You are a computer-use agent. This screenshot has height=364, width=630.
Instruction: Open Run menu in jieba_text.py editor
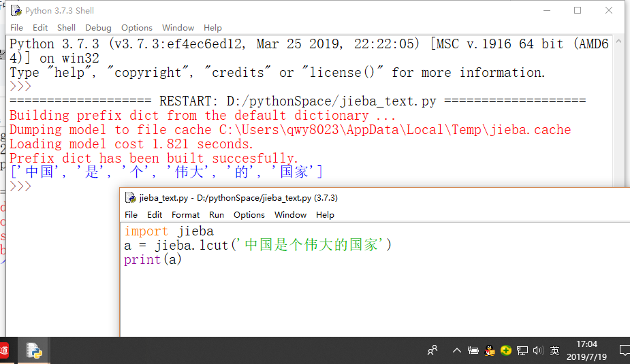tap(216, 215)
